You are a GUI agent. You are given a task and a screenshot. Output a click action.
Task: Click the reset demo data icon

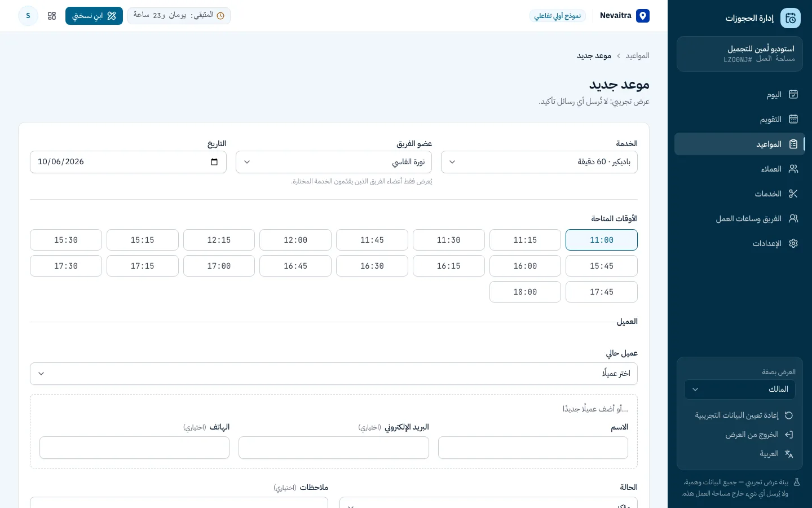(x=789, y=415)
